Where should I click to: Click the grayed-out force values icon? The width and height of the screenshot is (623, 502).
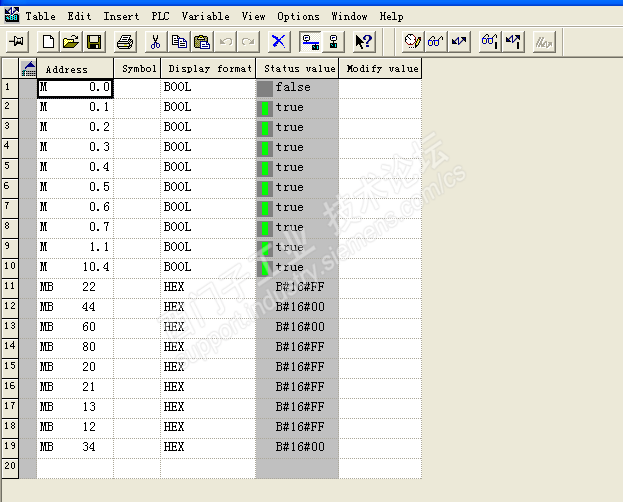click(544, 41)
